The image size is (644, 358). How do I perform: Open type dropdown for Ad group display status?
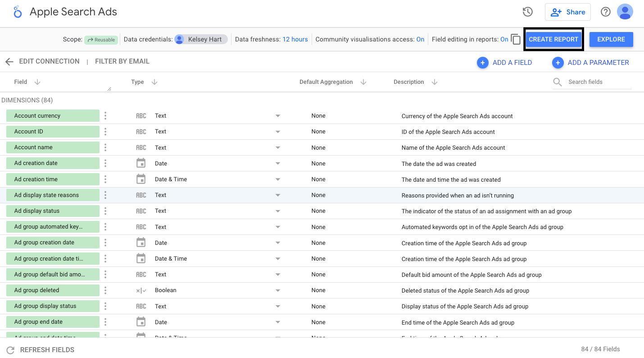tap(278, 306)
